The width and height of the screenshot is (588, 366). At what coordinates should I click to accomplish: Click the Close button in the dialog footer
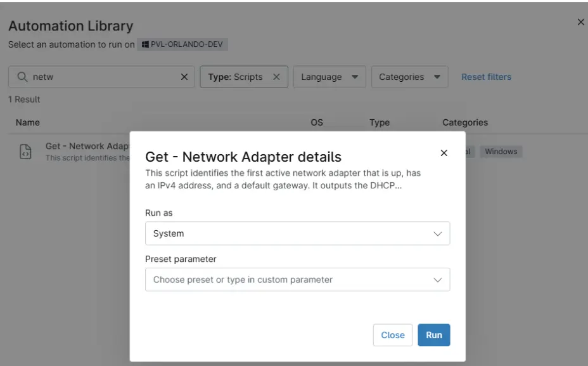tap(392, 335)
